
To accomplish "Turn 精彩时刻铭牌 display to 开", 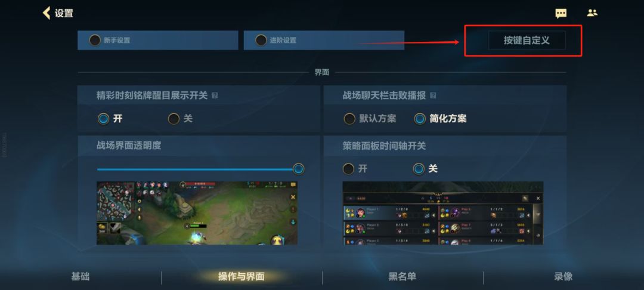I will (x=104, y=119).
